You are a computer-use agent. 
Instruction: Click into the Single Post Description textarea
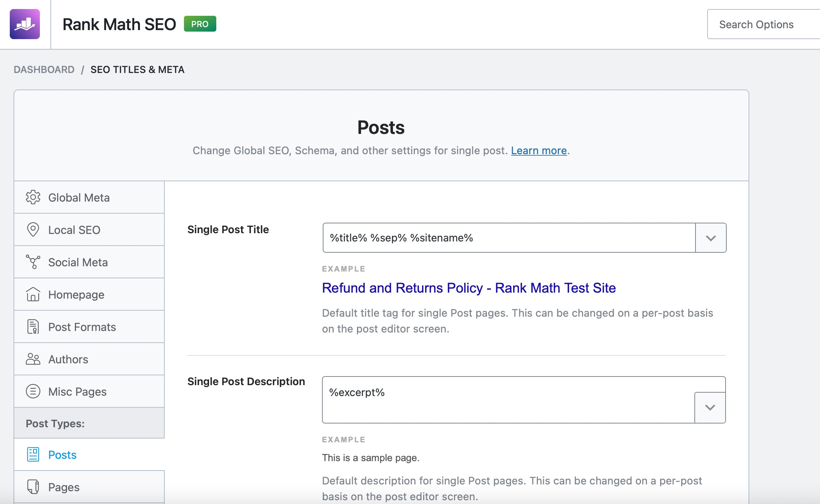point(508,400)
